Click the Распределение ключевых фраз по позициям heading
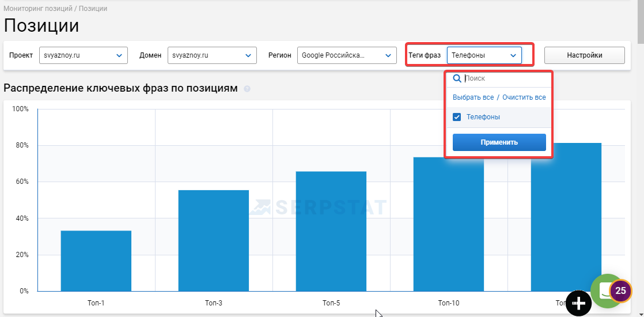Image resolution: width=644 pixels, height=317 pixels. pyautogui.click(x=120, y=88)
